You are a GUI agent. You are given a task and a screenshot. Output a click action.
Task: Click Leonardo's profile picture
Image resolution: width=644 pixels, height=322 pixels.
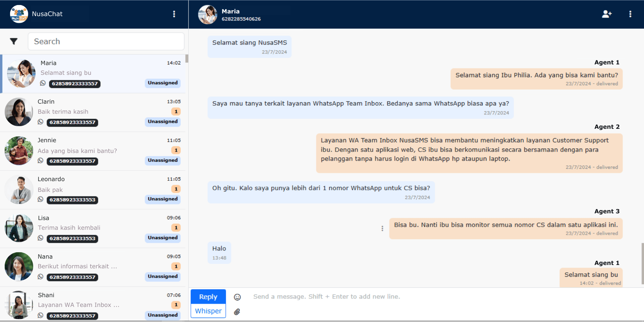[x=19, y=190]
